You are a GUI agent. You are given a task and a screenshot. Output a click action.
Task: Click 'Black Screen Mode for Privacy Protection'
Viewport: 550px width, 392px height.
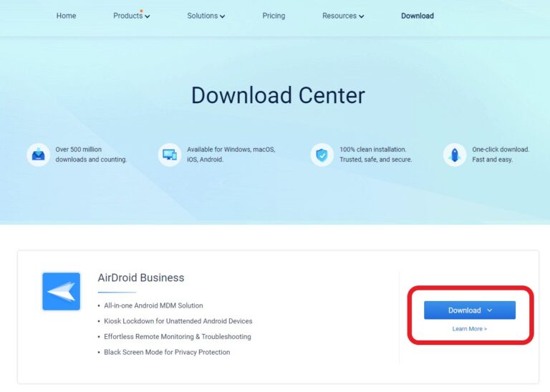[x=167, y=352]
